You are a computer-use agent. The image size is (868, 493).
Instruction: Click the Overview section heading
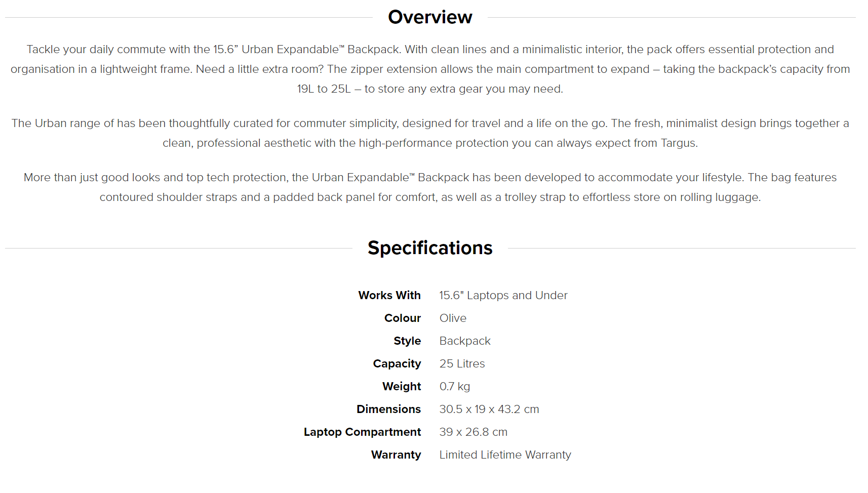430,17
